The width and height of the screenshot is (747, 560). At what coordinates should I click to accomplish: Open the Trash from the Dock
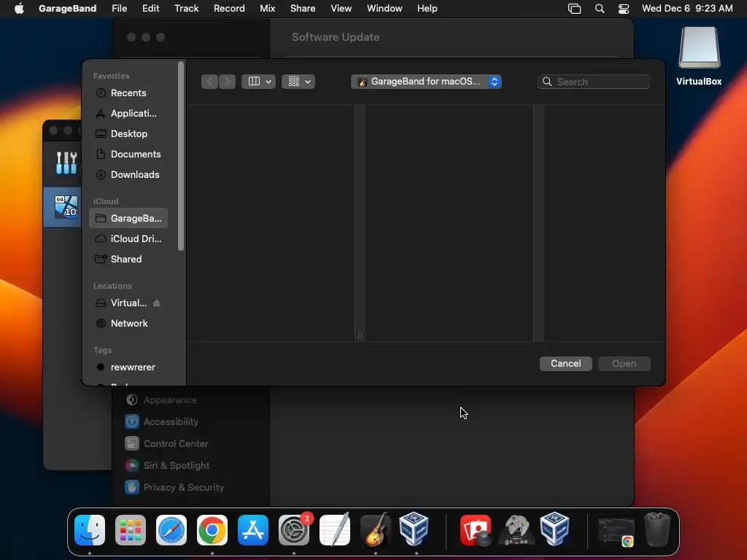[x=657, y=529]
